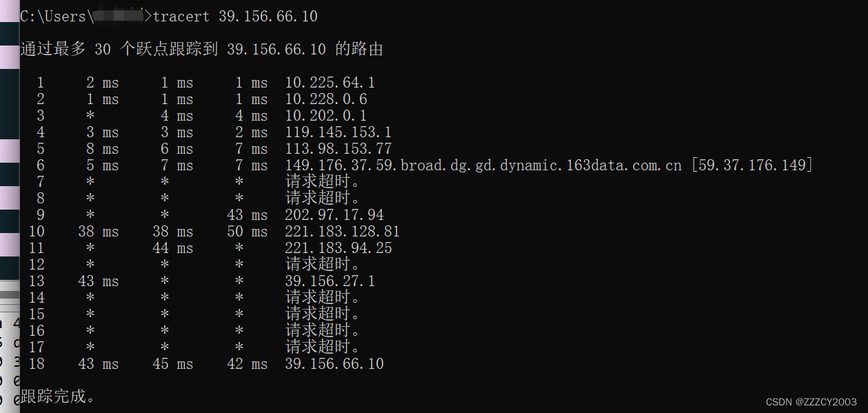Click the 请求超时 text on hop 7
The width and height of the screenshot is (868, 413).
coord(323,182)
